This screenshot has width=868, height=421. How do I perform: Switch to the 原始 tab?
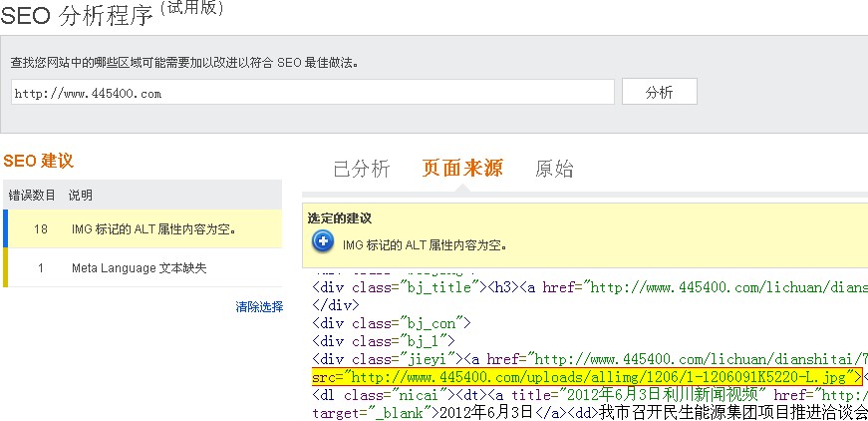[554, 169]
